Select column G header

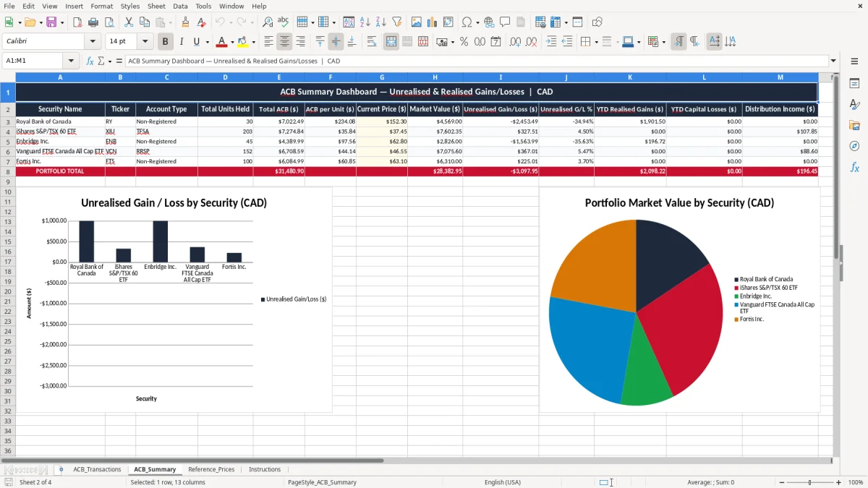click(x=382, y=77)
